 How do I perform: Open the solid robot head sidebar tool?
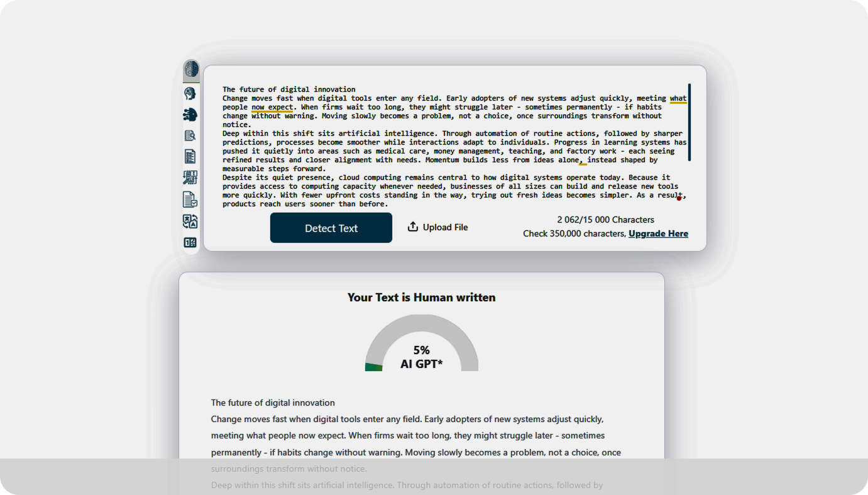(190, 114)
